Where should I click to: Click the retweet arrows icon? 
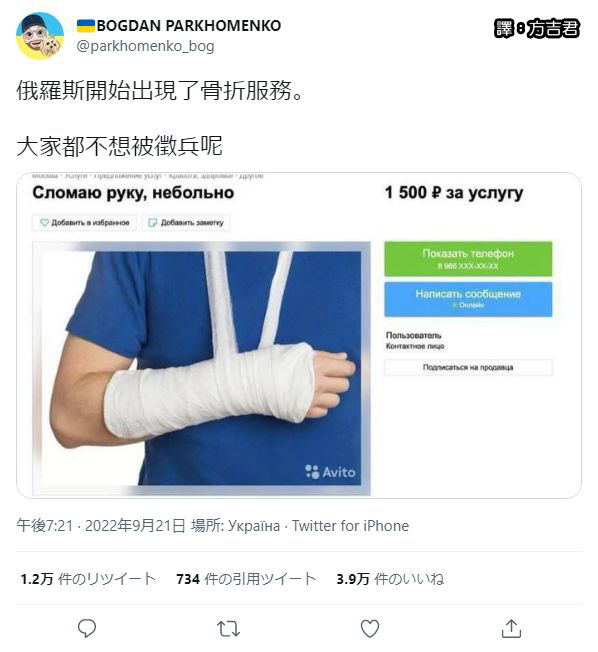click(228, 629)
